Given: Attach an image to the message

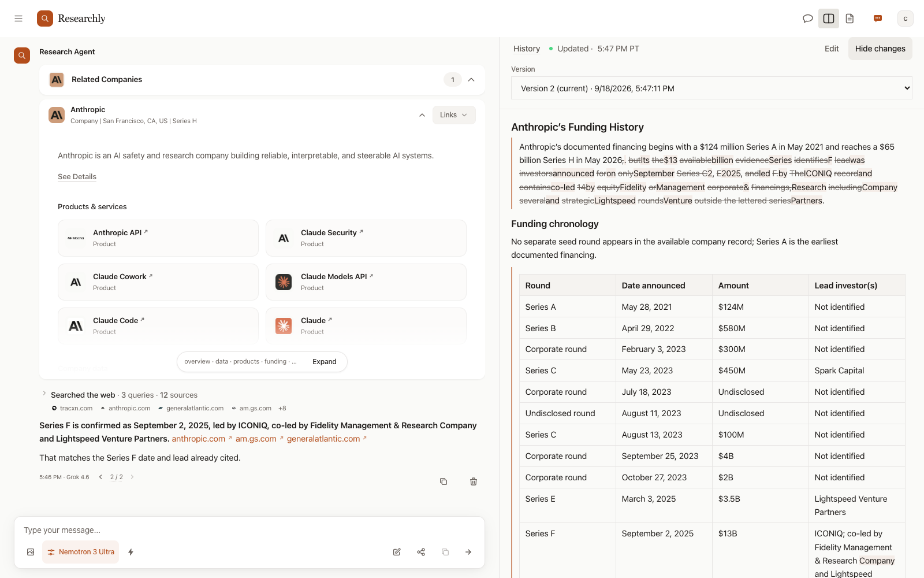Looking at the screenshot, I should [31, 552].
